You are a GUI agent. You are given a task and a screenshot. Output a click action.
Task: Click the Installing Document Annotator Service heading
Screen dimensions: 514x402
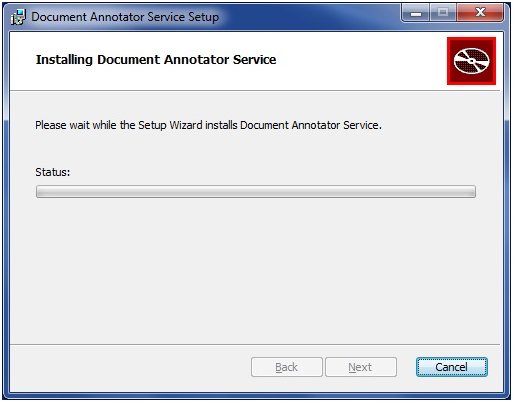(156, 60)
